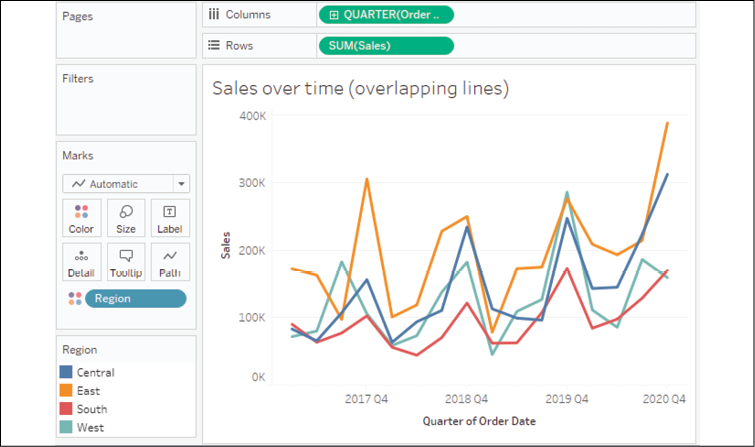This screenshot has height=447, width=755.
Task: Select South in the Region legend
Action: point(92,409)
